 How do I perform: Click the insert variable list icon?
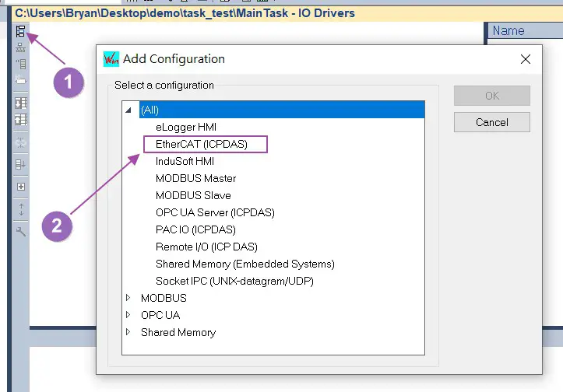tap(20, 64)
